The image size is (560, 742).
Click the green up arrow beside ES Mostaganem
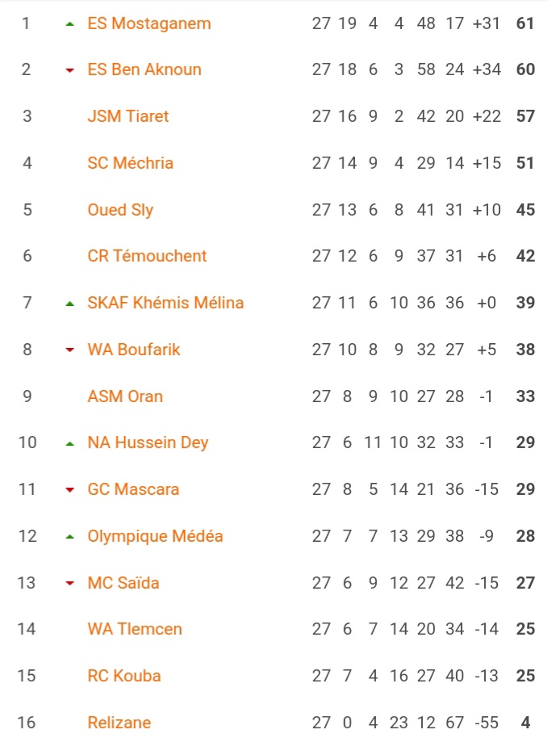70,23
